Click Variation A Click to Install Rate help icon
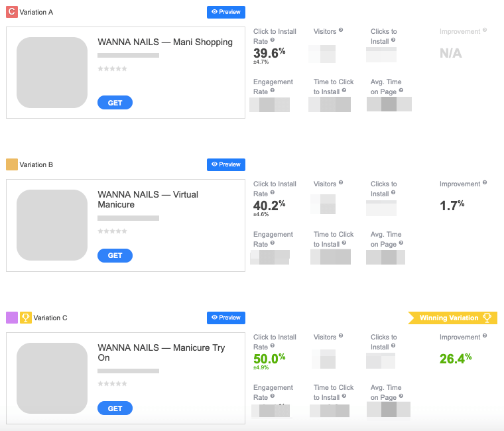The width and height of the screenshot is (504, 431). pos(273,40)
